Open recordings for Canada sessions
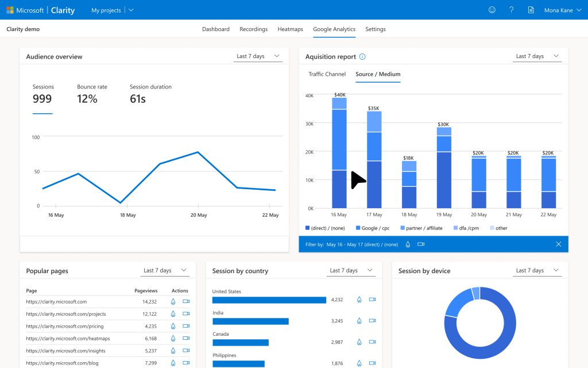This screenshot has height=368, width=588. (372, 342)
